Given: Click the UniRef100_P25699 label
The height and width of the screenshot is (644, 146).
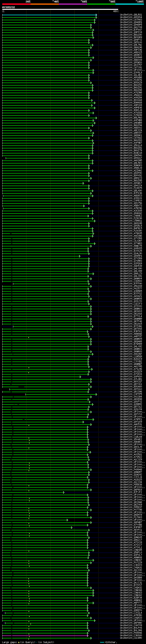Looking at the screenshot, I should coord(131,115).
